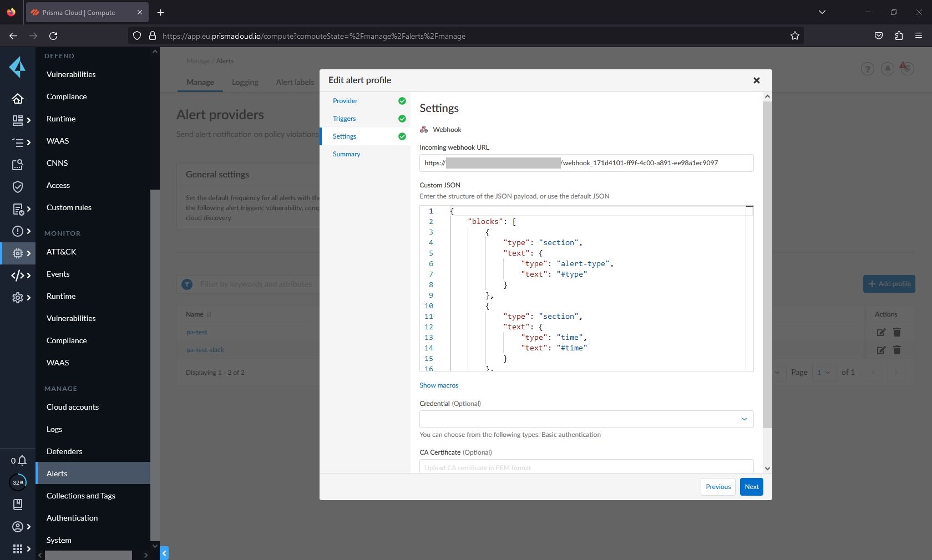
Task: Click the Add profile button
Action: (889, 284)
